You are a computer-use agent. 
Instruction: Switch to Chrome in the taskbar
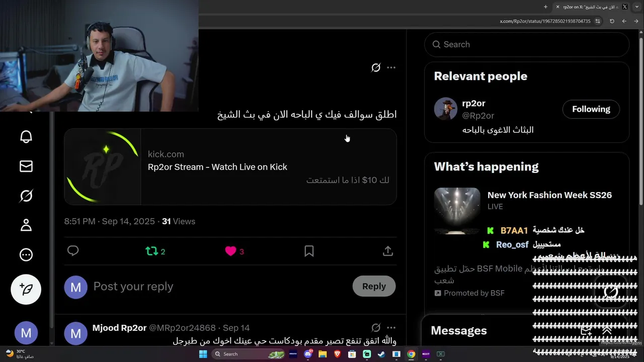411,354
